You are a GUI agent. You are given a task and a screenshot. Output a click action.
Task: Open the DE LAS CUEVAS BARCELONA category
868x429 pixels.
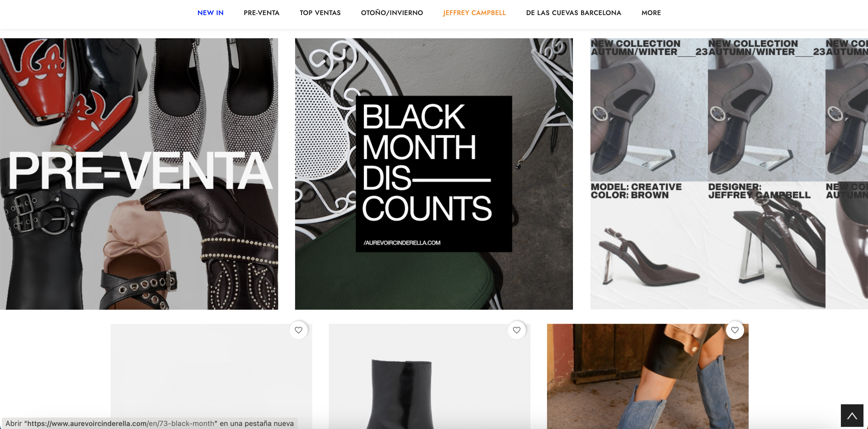point(574,13)
